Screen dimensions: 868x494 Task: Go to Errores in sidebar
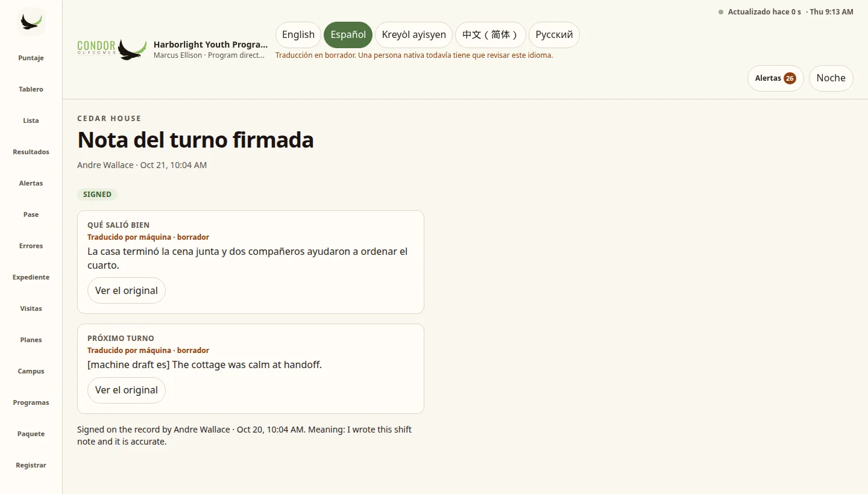pyautogui.click(x=31, y=246)
